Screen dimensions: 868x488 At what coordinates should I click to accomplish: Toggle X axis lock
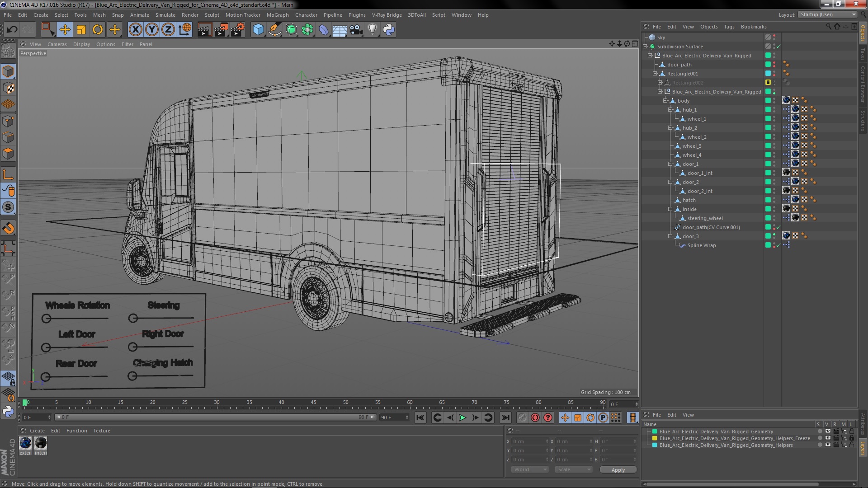coord(135,30)
